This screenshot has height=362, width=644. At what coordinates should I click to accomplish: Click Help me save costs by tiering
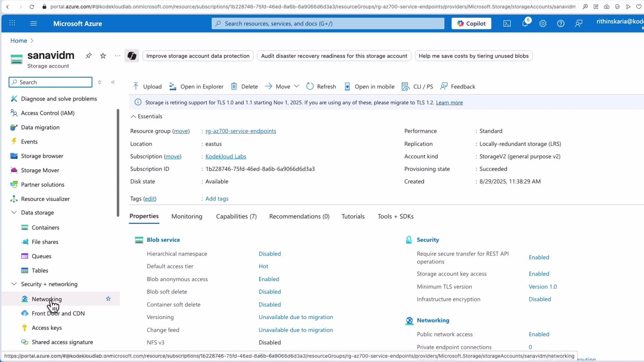point(474,56)
